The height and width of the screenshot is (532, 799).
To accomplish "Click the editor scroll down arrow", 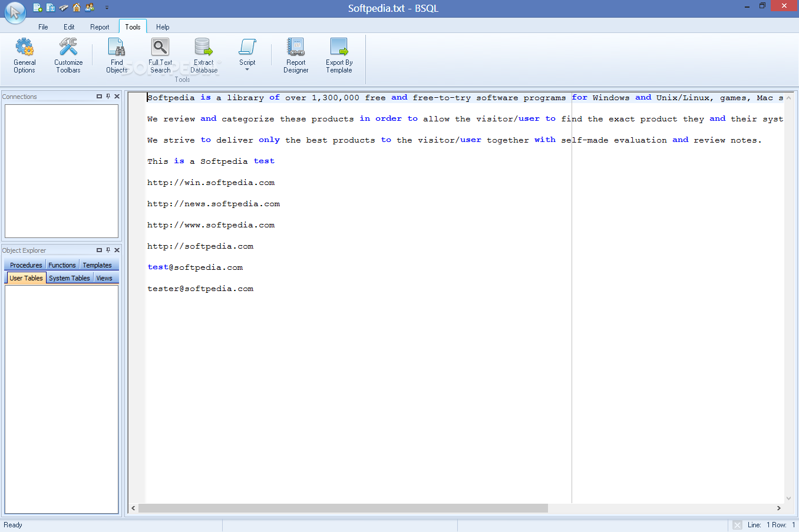I will click(x=788, y=498).
